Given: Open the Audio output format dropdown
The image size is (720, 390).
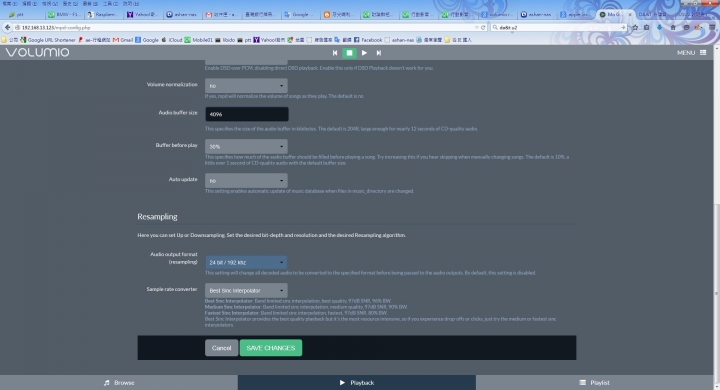Looking at the screenshot, I should (x=246, y=262).
